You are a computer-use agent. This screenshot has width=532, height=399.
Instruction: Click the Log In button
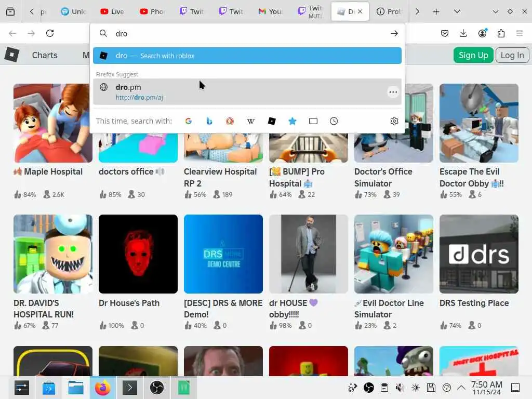(512, 55)
